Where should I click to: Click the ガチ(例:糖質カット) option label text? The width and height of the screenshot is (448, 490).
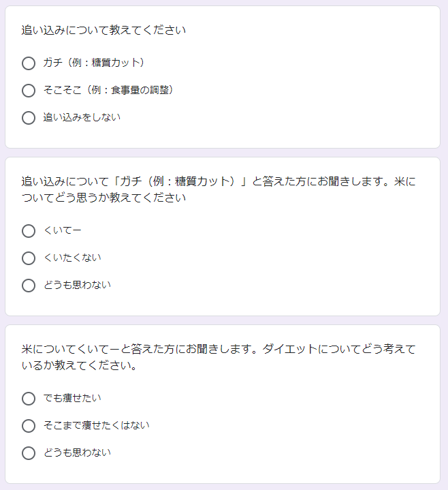pyautogui.click(x=95, y=63)
